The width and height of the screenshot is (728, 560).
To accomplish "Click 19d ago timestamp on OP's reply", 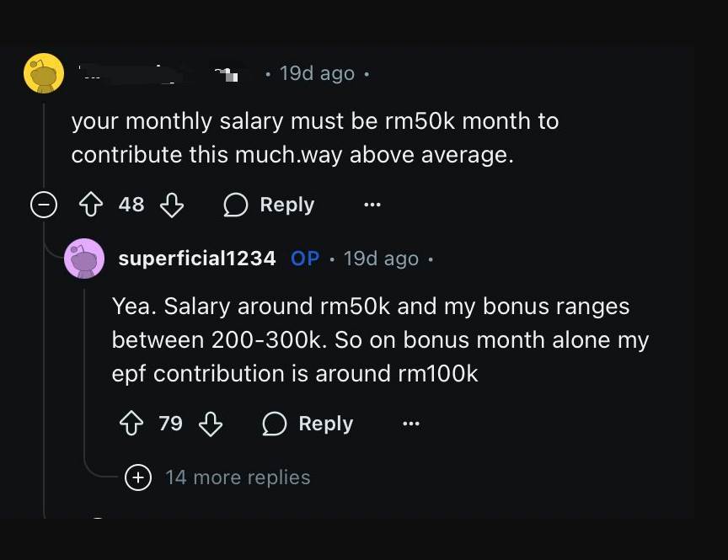I will 381,259.
